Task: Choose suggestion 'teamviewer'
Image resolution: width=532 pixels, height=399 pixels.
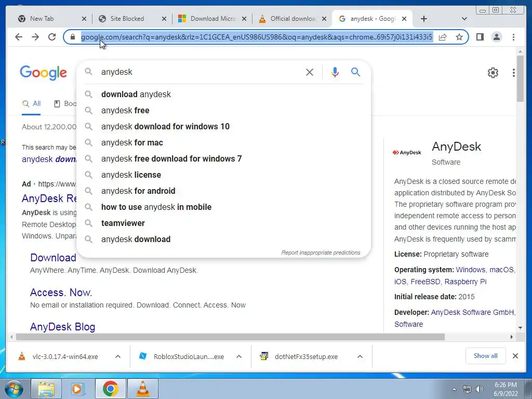Action: (224, 223)
